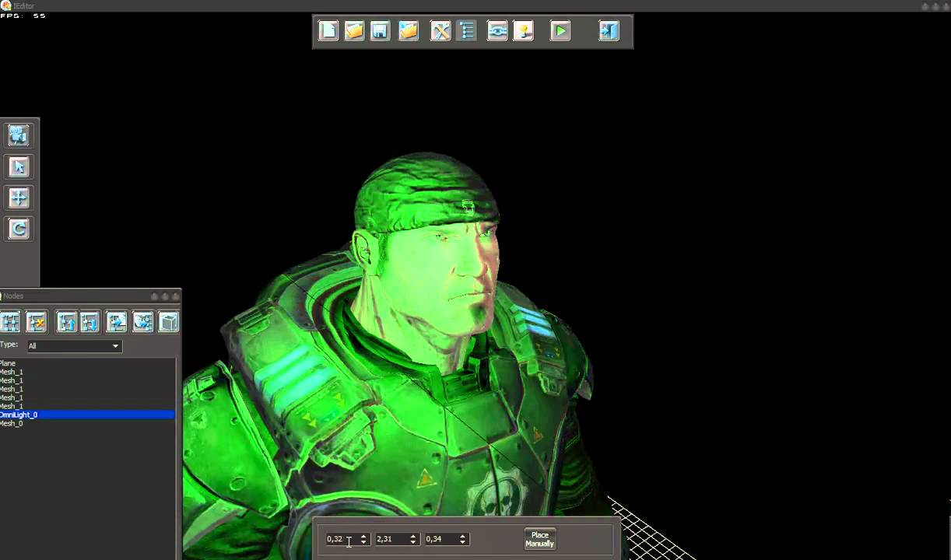951x560 pixels.
Task: Save the scene with the floppy disk icon
Action: [380, 31]
